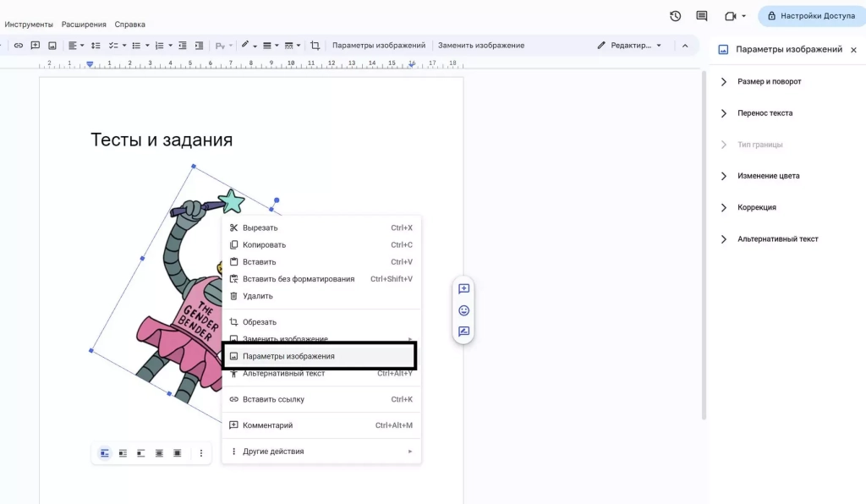
Task: Select the Wrap text image layout option
Action: 123,453
